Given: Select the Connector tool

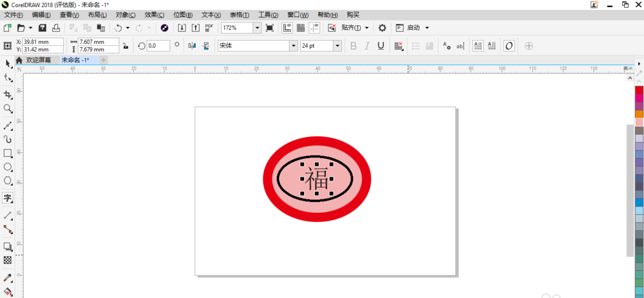Looking at the screenshot, I should pyautogui.click(x=8, y=229).
